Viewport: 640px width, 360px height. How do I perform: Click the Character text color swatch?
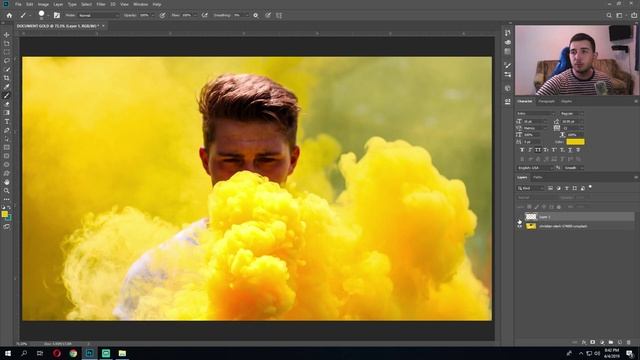pyautogui.click(x=575, y=142)
